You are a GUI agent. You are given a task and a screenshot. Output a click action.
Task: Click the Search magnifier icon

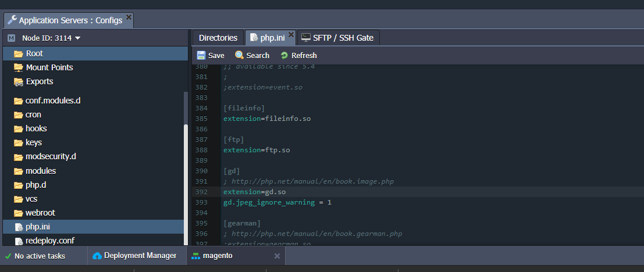(239, 55)
